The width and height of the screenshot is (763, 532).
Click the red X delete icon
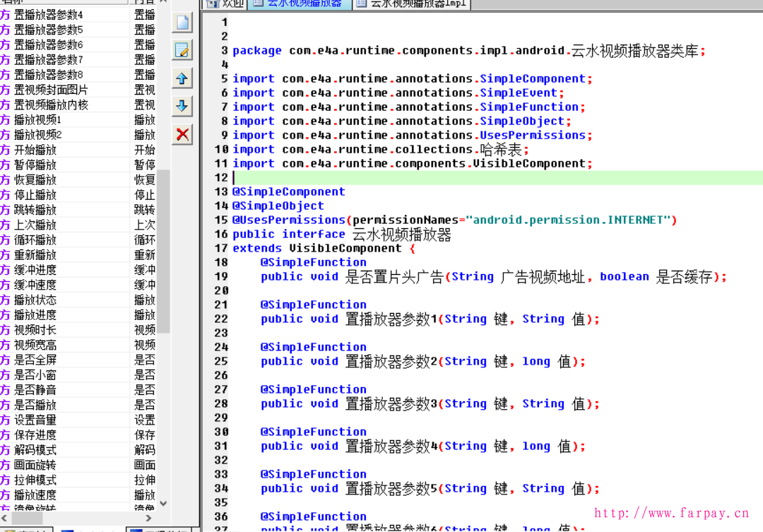pyautogui.click(x=183, y=134)
